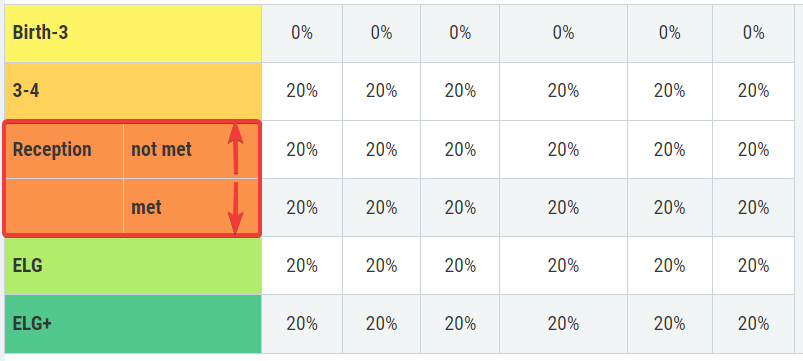Click first 0% cell in Birth-3 row
Image resolution: width=803 pixels, height=361 pixels.
(x=302, y=33)
